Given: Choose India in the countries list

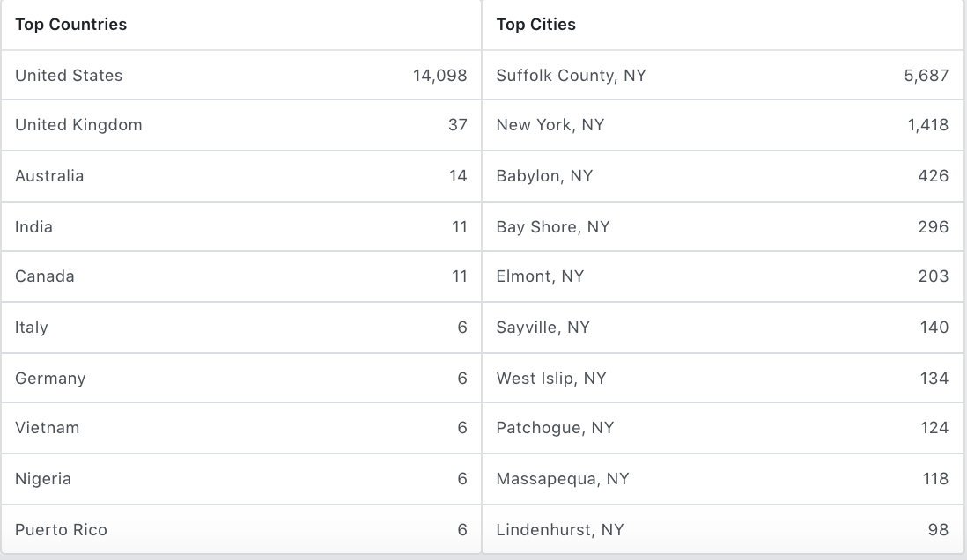Looking at the screenshot, I should (34, 227).
